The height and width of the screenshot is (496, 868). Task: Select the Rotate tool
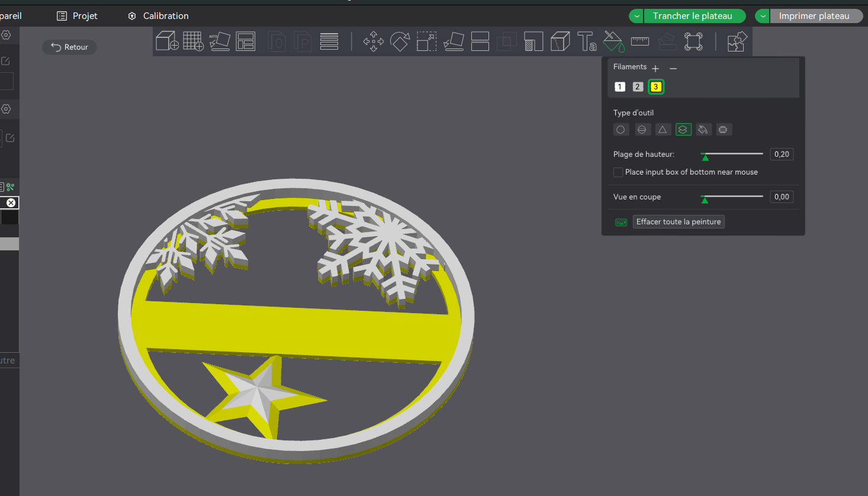(x=400, y=41)
